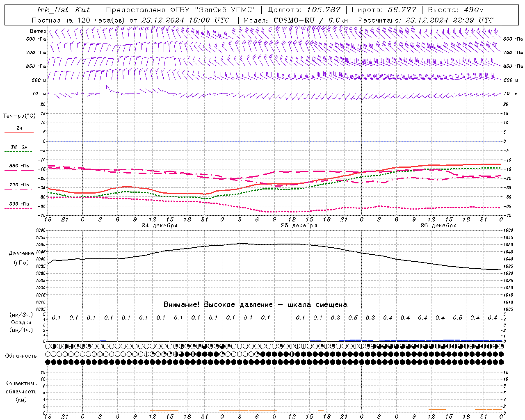Click the (гПа) pressure unit label

21,263
